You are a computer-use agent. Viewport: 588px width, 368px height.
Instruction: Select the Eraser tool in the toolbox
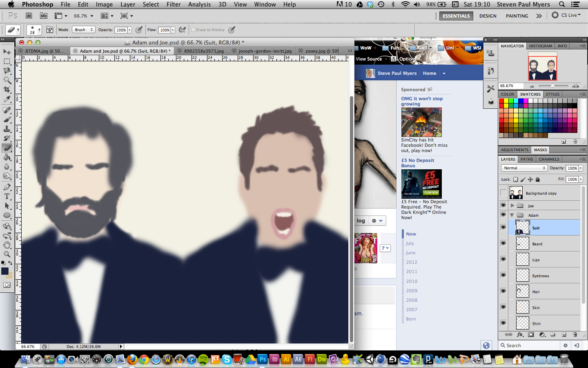[x=7, y=148]
